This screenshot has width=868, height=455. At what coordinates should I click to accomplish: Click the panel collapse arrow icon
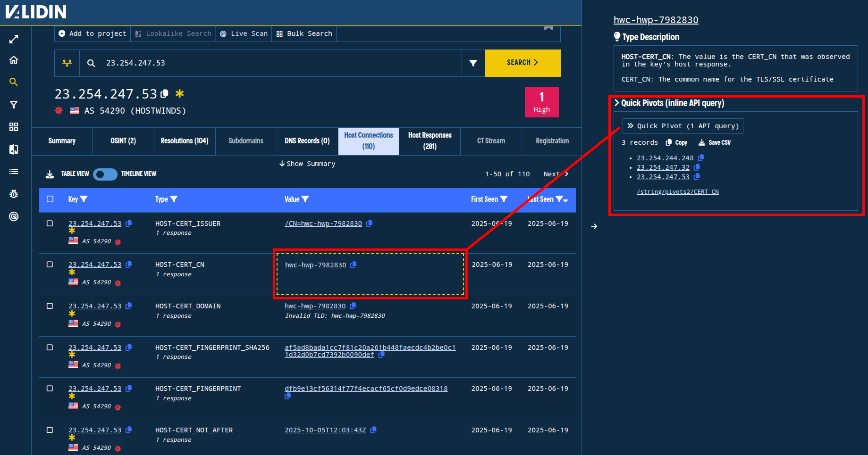(594, 226)
